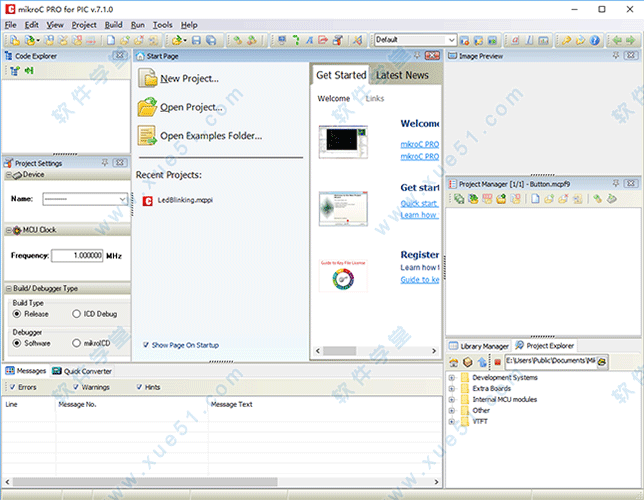Open the File menu
The width and height of the screenshot is (644, 500).
pyautogui.click(x=10, y=25)
